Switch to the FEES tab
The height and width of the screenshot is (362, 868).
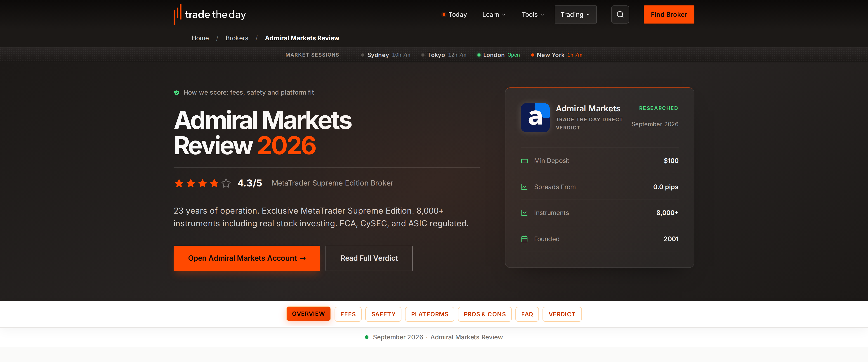coord(348,314)
